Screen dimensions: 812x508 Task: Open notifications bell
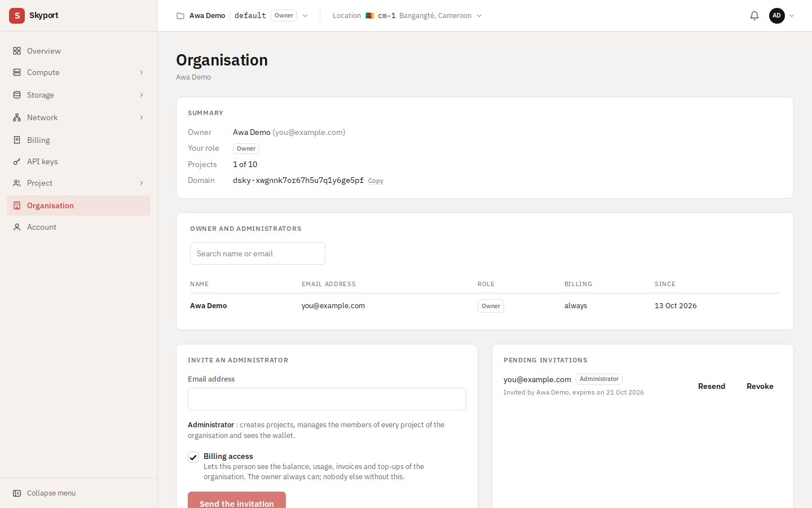754,16
